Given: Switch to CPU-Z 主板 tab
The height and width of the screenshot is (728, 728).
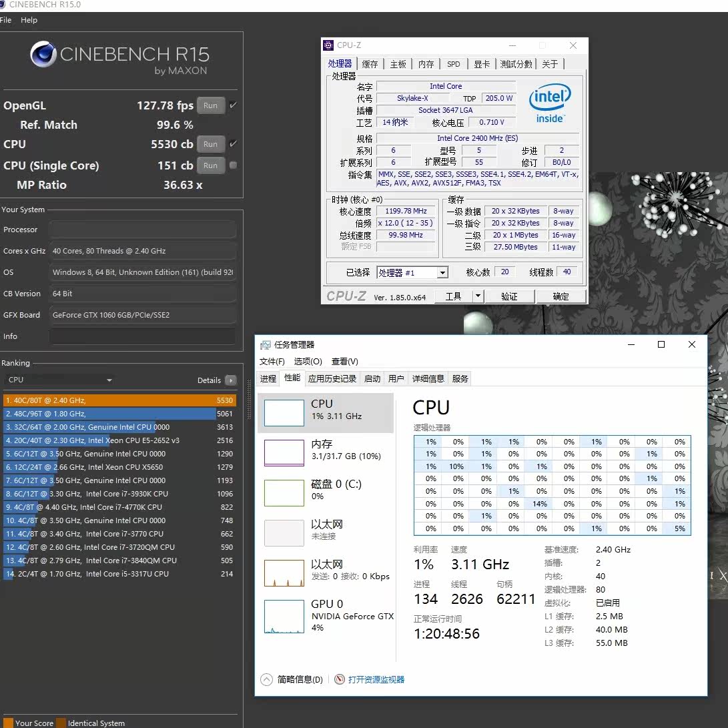Looking at the screenshot, I should tap(398, 64).
